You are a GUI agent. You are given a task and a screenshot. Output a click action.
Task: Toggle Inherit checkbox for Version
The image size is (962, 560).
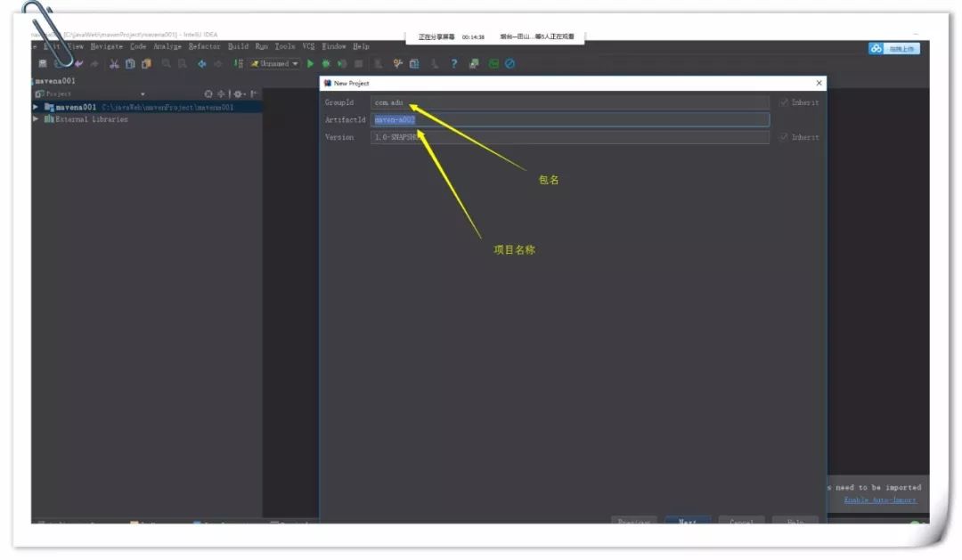coord(784,137)
